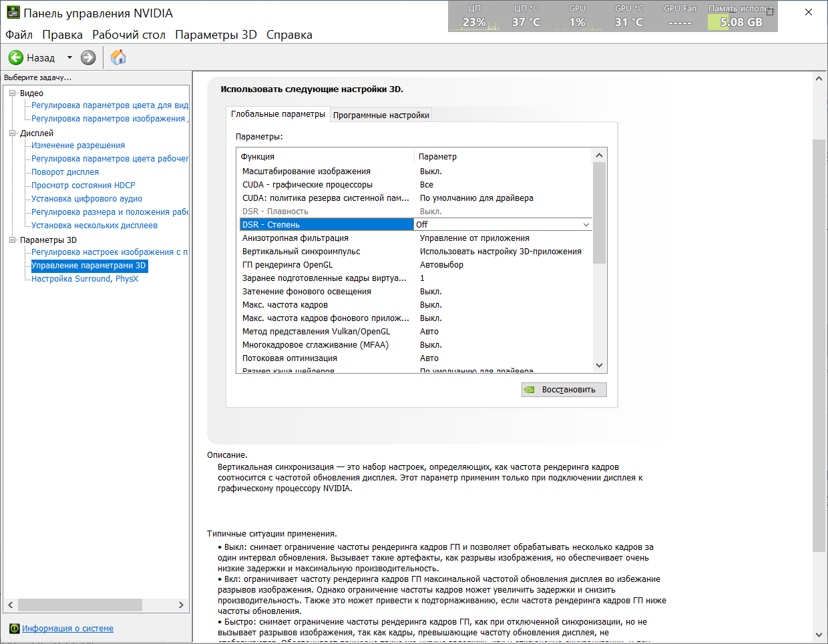Select Управление параметрами 3D tree item

tap(89, 266)
